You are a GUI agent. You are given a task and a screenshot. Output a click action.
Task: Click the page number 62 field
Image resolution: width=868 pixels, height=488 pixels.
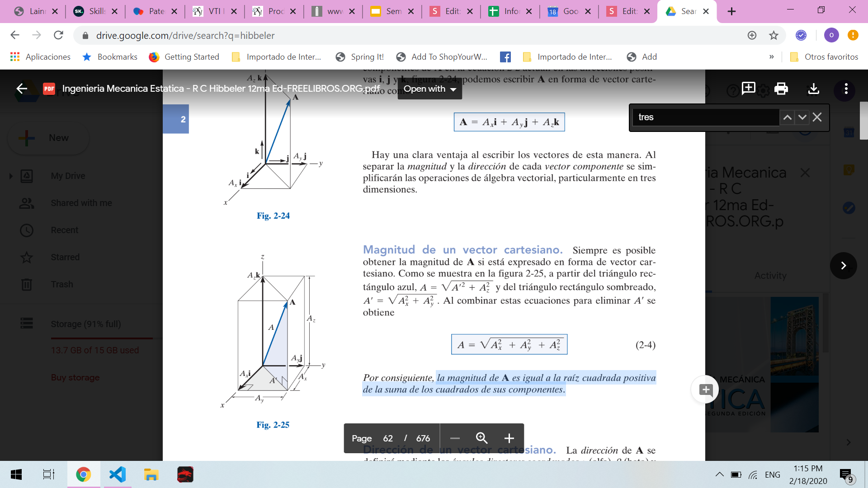click(388, 438)
